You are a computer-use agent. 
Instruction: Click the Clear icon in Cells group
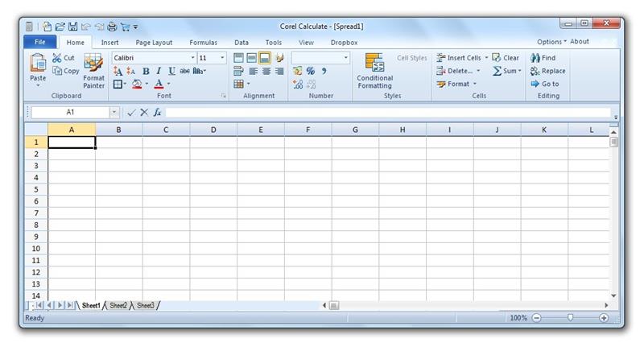coord(497,58)
